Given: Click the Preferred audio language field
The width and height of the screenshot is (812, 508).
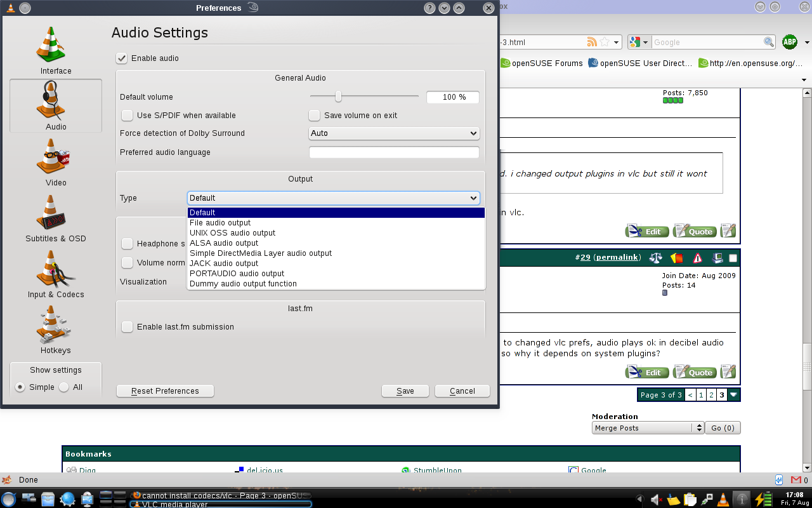Looking at the screenshot, I should (x=394, y=152).
